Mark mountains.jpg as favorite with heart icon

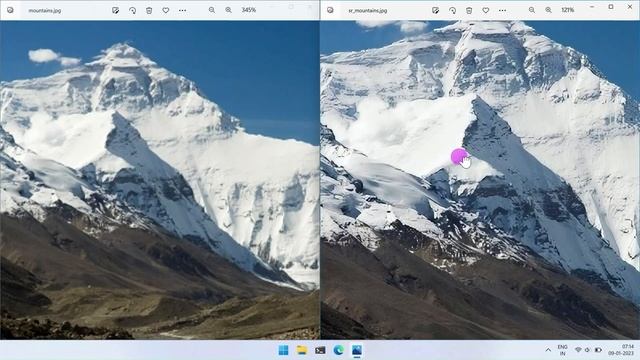166,10
